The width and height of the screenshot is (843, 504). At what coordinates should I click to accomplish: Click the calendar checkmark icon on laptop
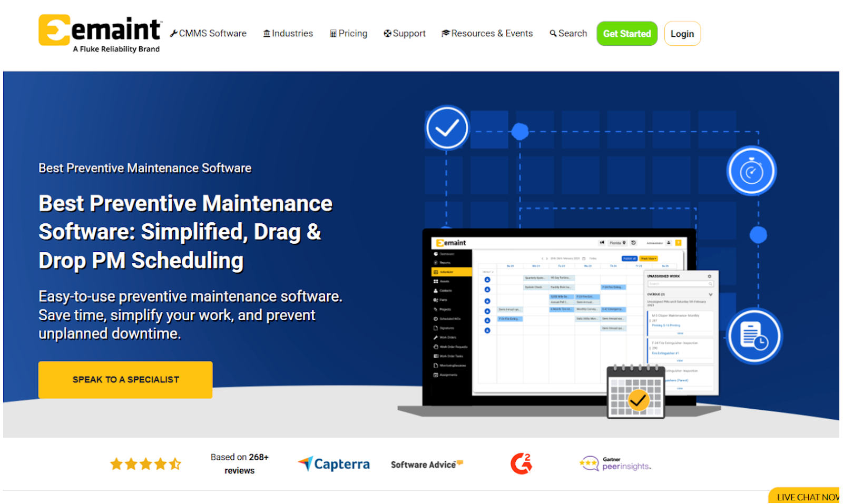tap(635, 392)
